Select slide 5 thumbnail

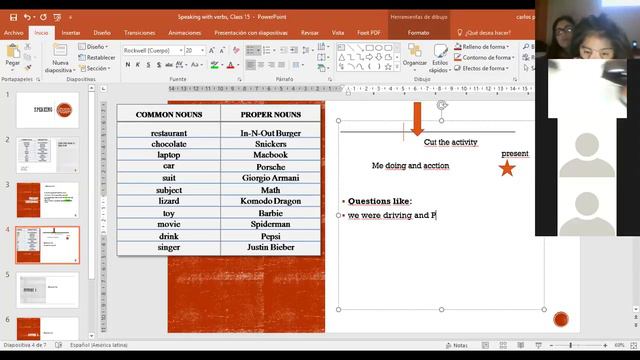click(48, 290)
